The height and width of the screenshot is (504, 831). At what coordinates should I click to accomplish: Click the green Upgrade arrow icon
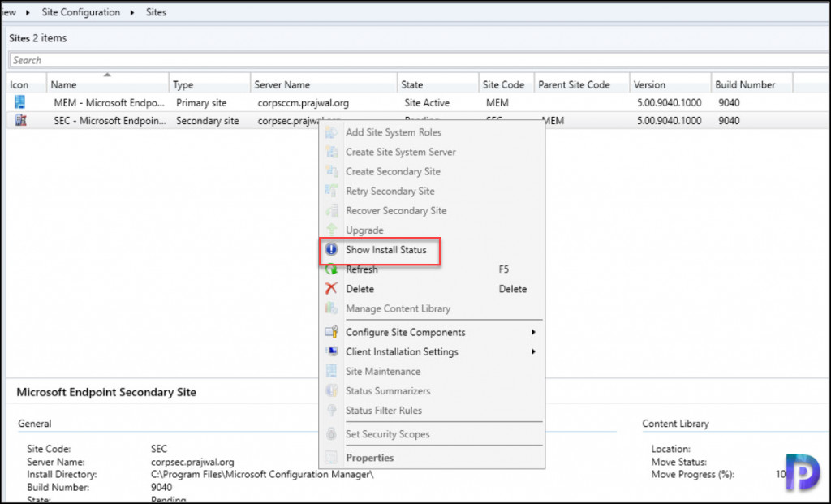click(x=331, y=230)
